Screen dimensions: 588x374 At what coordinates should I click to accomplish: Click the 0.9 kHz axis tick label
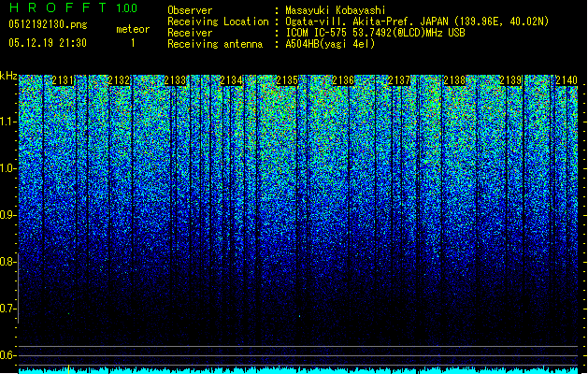click(8, 215)
